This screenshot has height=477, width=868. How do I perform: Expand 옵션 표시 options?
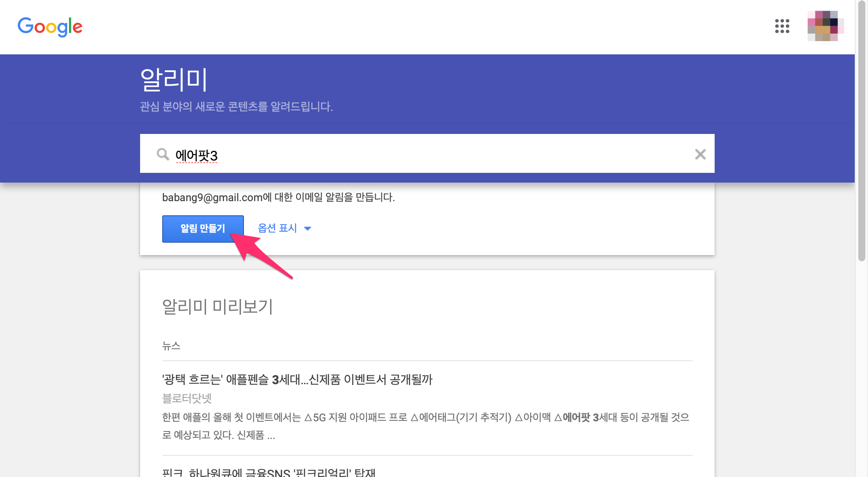pyautogui.click(x=285, y=228)
